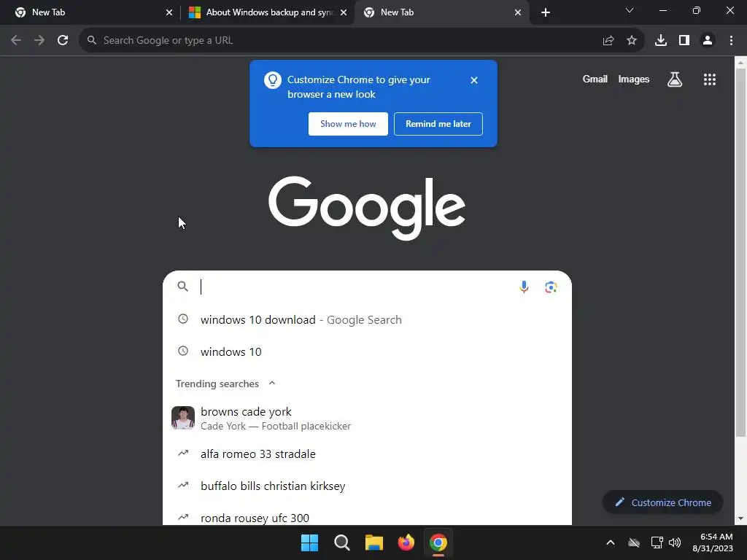This screenshot has height=560, width=747.
Task: Select 'buffalo bills christian kirksey' suggestion
Action: click(367, 486)
